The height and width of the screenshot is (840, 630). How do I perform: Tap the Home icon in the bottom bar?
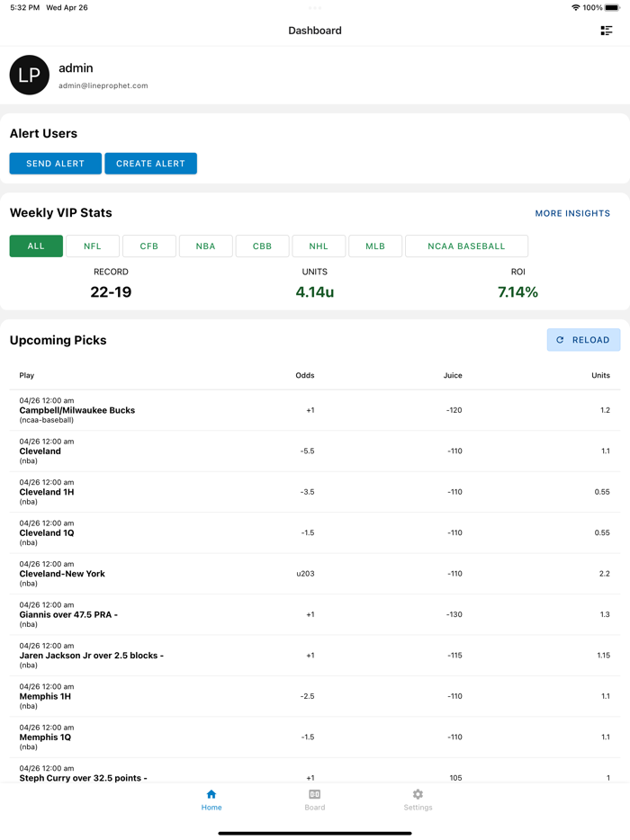click(211, 794)
